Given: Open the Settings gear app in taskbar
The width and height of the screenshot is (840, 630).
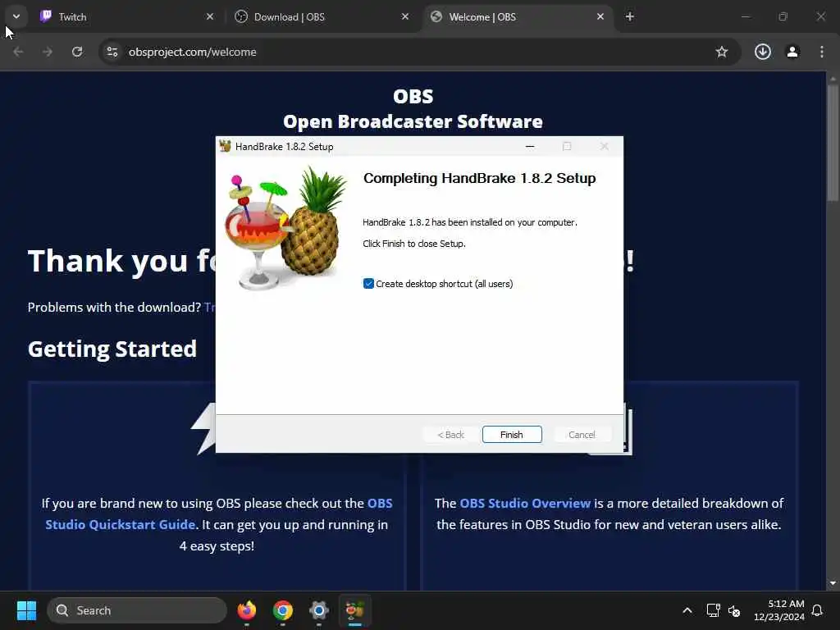Looking at the screenshot, I should click(x=319, y=610).
